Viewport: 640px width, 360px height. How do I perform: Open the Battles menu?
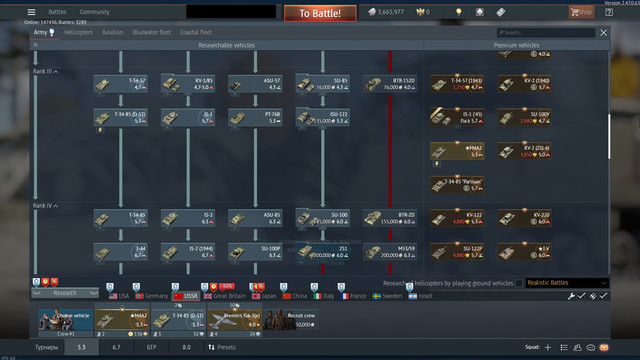(x=57, y=12)
